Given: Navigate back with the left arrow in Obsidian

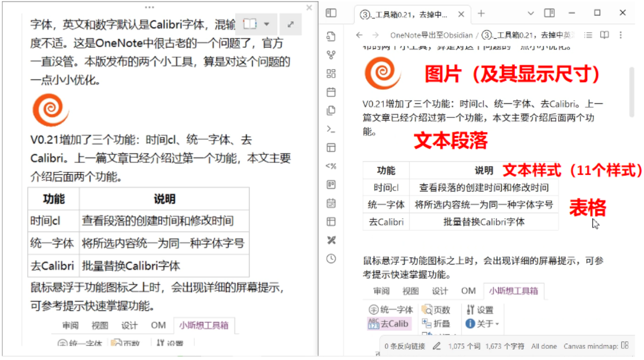Looking at the screenshot, I should point(359,35).
